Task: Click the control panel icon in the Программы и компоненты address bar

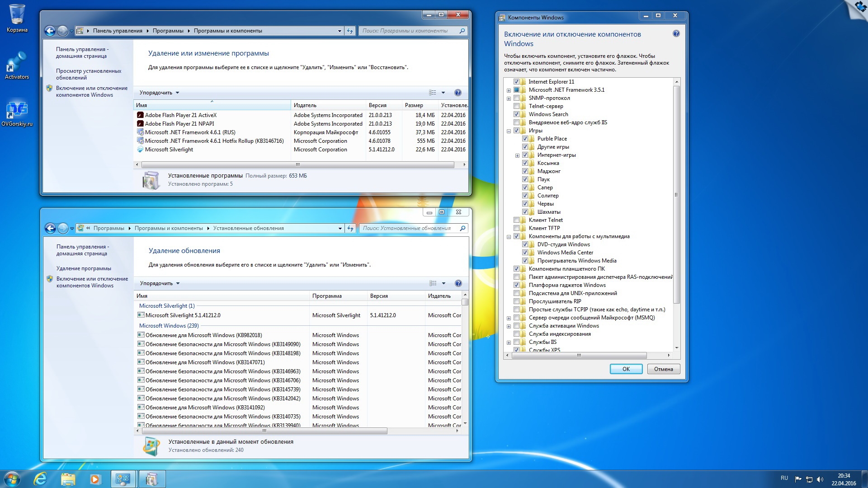Action: (80, 31)
